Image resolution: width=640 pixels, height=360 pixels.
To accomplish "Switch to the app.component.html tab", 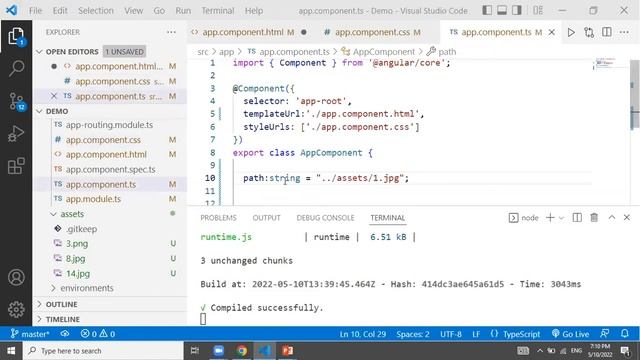I will pyautogui.click(x=249, y=32).
